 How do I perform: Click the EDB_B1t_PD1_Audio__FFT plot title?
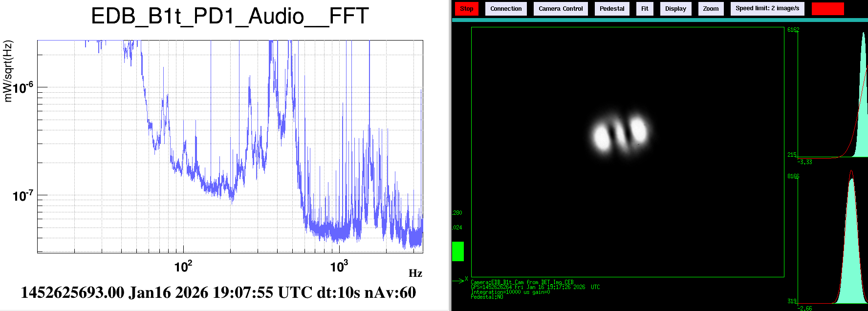[230, 17]
